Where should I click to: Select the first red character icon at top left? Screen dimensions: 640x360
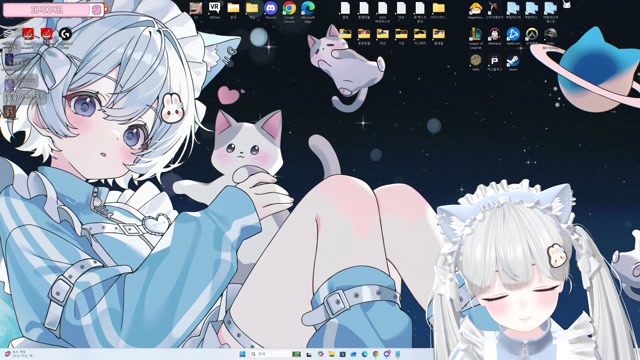(x=28, y=33)
